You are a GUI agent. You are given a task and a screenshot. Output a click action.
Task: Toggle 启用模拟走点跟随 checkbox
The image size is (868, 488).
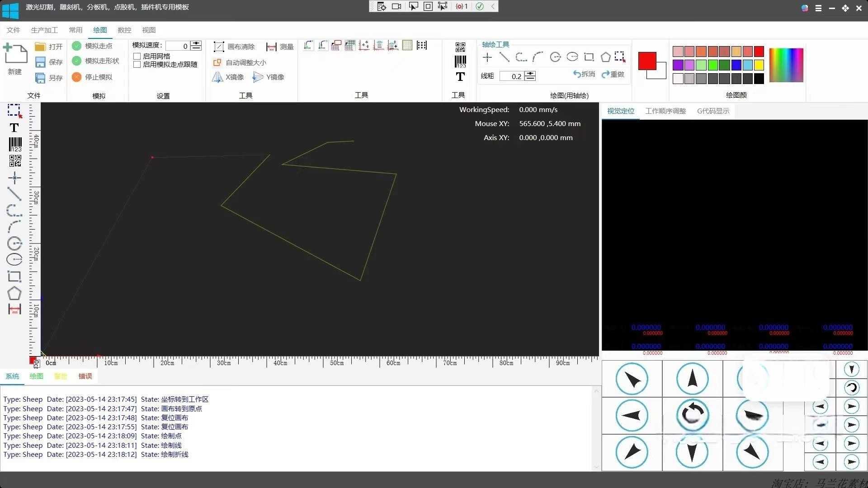tap(137, 65)
